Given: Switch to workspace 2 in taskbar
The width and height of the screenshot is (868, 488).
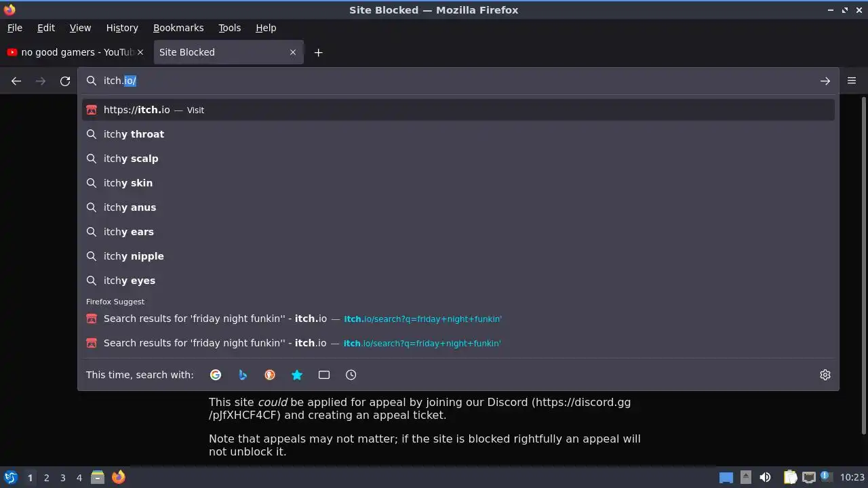Looking at the screenshot, I should (x=46, y=478).
